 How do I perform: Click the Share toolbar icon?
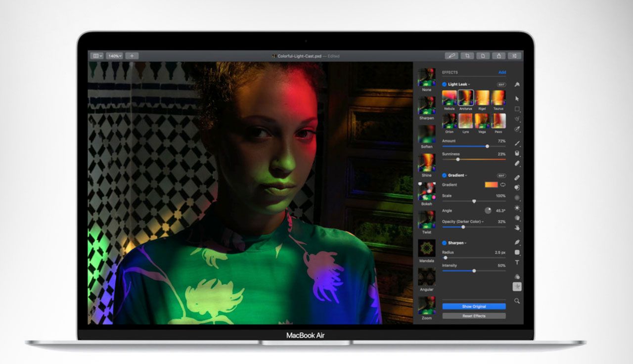[x=499, y=56]
